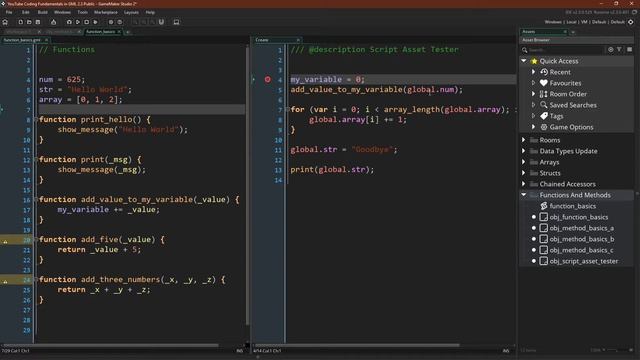This screenshot has height=360, width=640.
Task: Click the zoom in toolbar icon
Action: [x=153, y=22]
